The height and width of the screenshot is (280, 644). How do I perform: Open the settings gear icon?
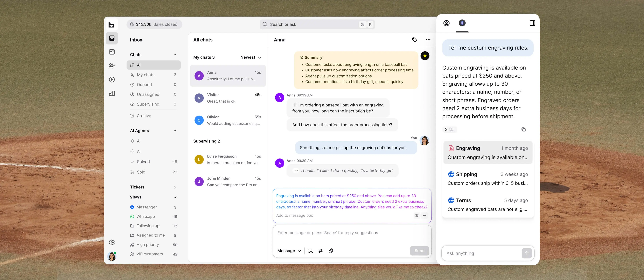click(112, 242)
